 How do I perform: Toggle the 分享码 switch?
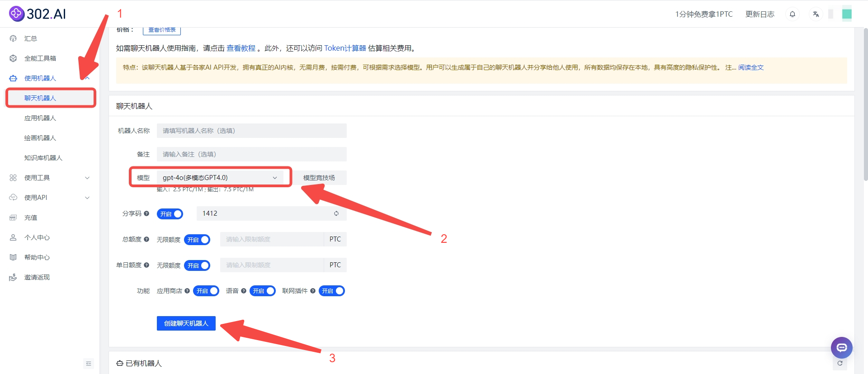click(170, 214)
